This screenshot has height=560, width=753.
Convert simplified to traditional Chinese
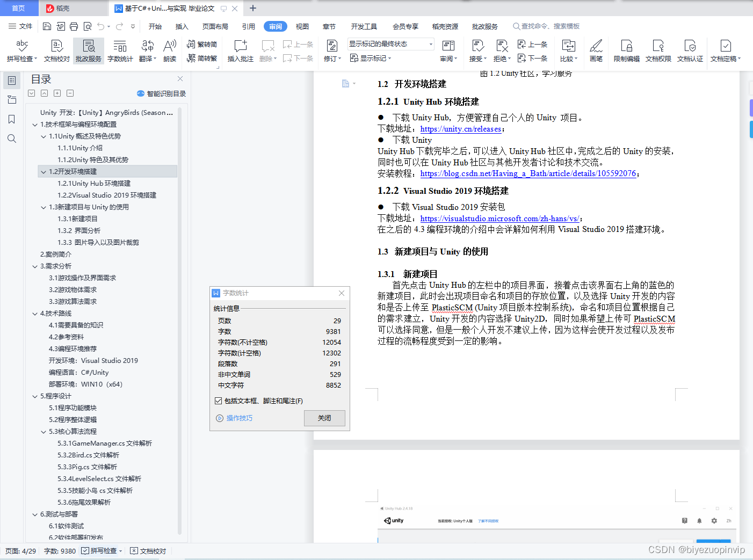point(202,59)
